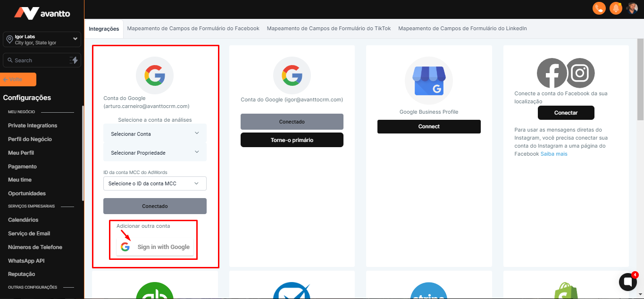Click the Google Business Profile store icon
644x299 pixels.
pos(428,81)
